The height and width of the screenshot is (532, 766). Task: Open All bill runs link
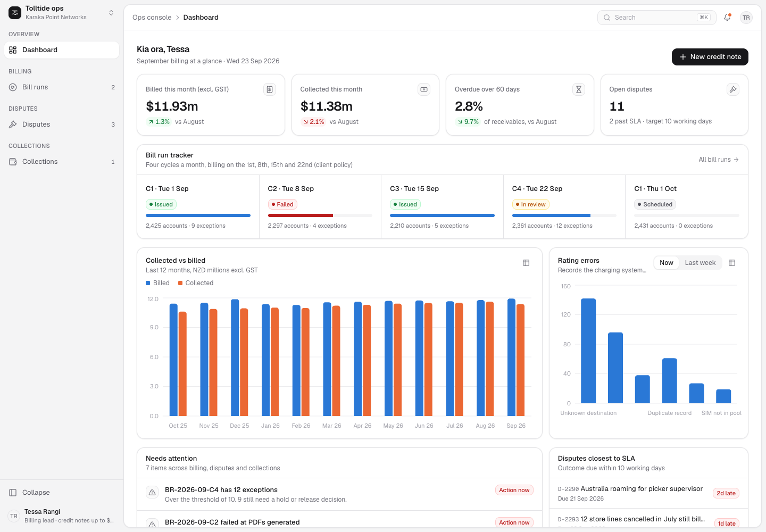click(x=719, y=160)
